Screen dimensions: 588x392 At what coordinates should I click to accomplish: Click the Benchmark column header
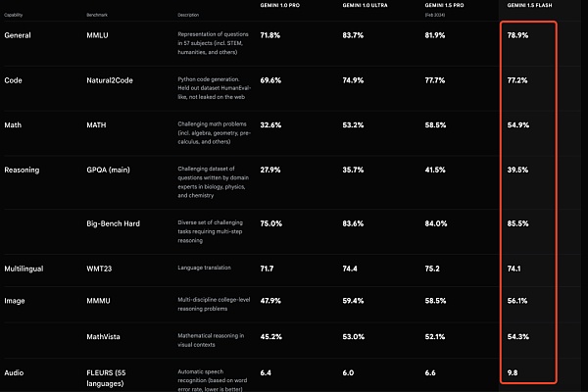point(99,16)
